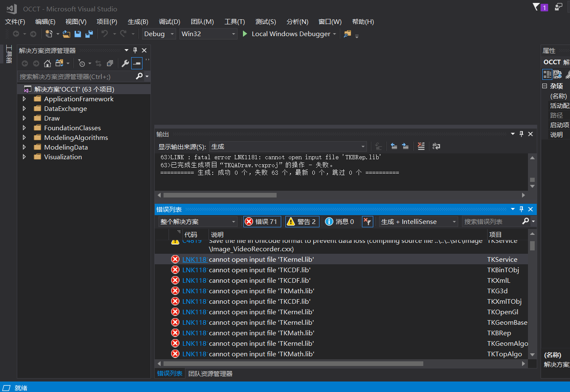
Task: Expand the Visualization folder
Action: click(x=24, y=157)
